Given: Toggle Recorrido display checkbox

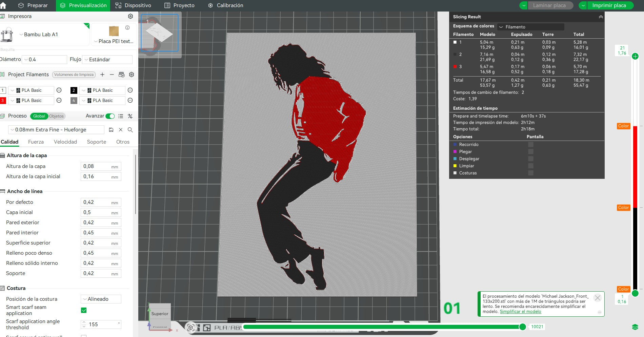Looking at the screenshot, I should (531, 145).
